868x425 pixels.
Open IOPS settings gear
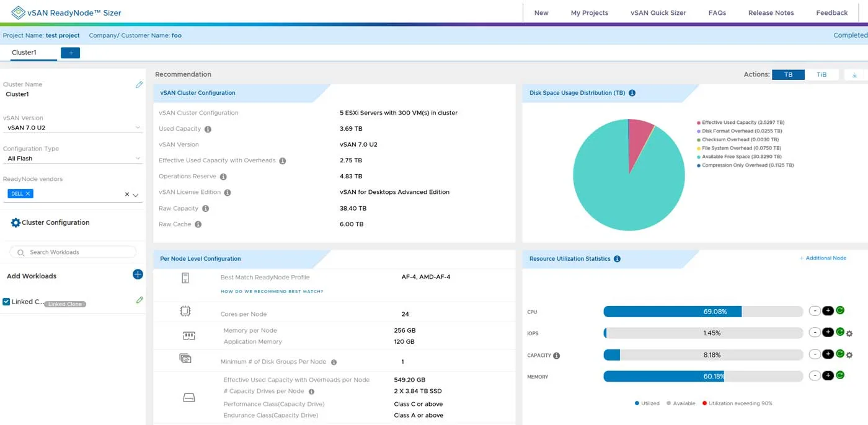point(849,333)
